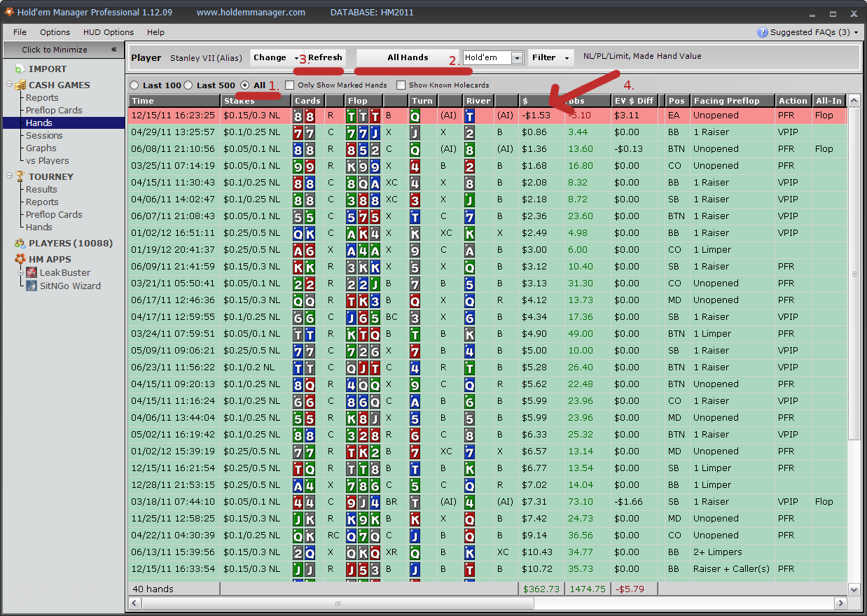The height and width of the screenshot is (616, 867).
Task: Collapse the Cash Games tree node
Action: point(9,85)
